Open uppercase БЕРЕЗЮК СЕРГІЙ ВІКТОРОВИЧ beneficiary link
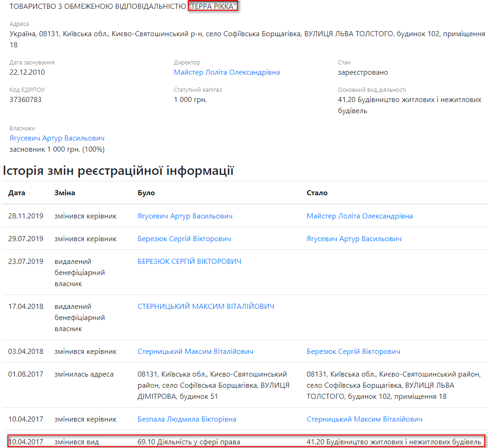 [189, 262]
